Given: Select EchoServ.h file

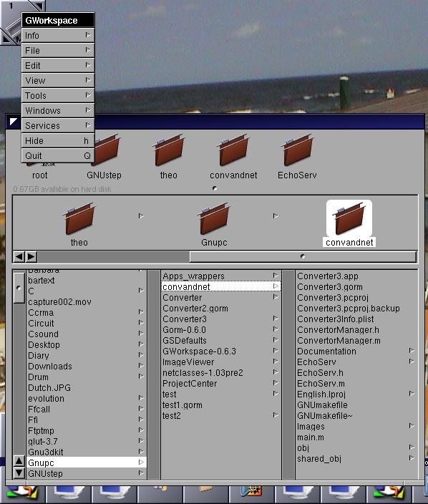Looking at the screenshot, I should coord(356,373).
